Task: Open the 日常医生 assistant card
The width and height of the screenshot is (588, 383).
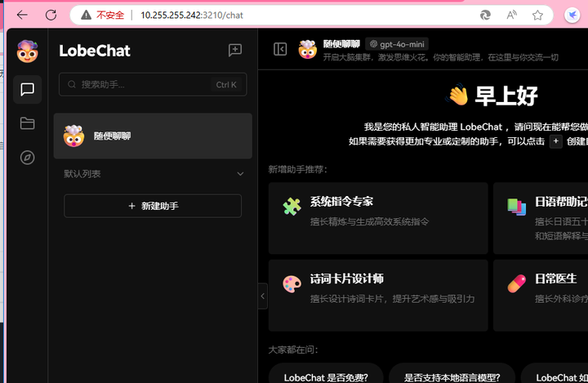Action: tap(541, 296)
